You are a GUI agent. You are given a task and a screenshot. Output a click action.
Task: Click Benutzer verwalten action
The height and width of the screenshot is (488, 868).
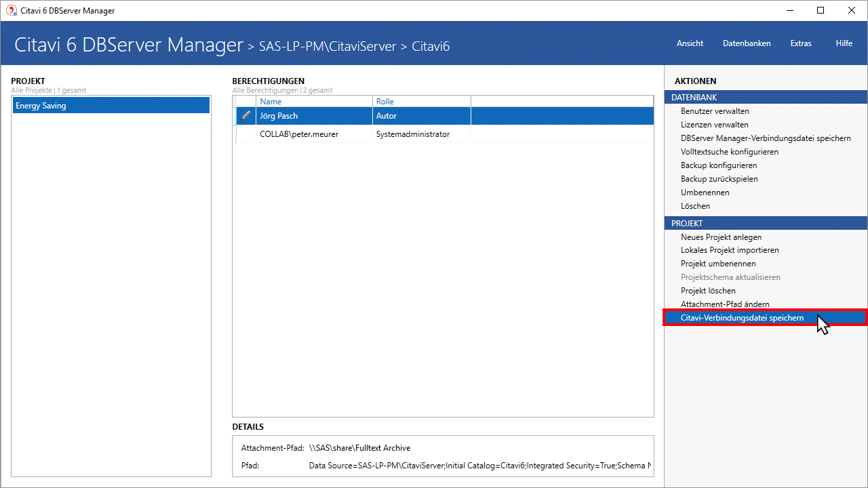[x=715, y=111]
